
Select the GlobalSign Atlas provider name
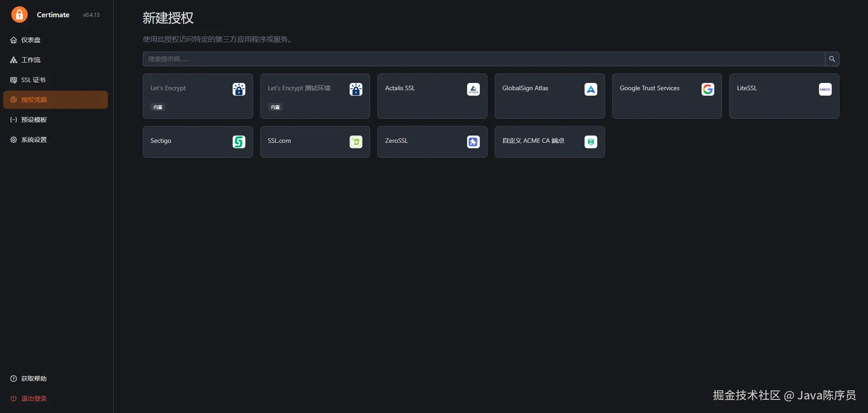(x=526, y=88)
